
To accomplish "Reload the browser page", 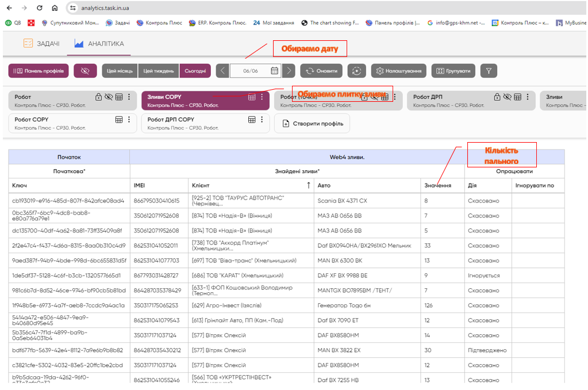I will pos(40,8).
